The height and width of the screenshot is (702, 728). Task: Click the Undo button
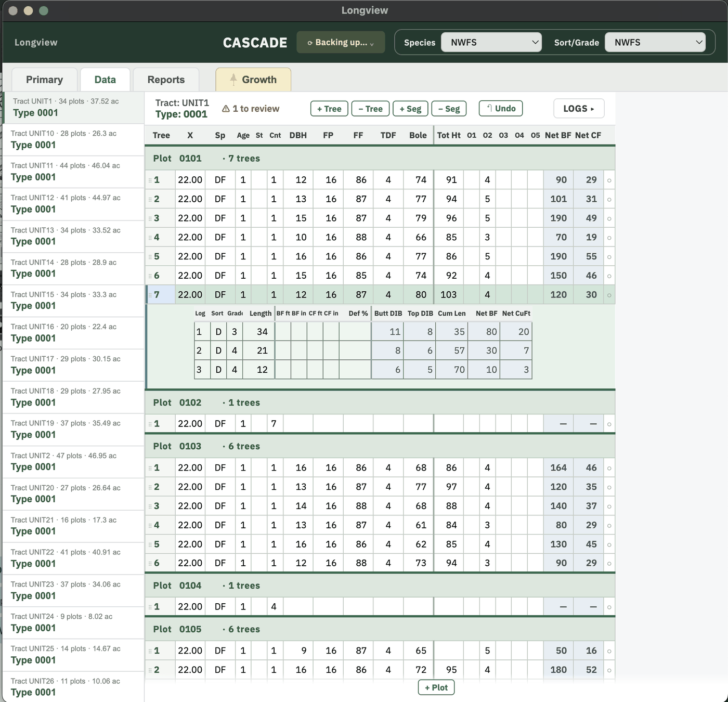pyautogui.click(x=501, y=108)
